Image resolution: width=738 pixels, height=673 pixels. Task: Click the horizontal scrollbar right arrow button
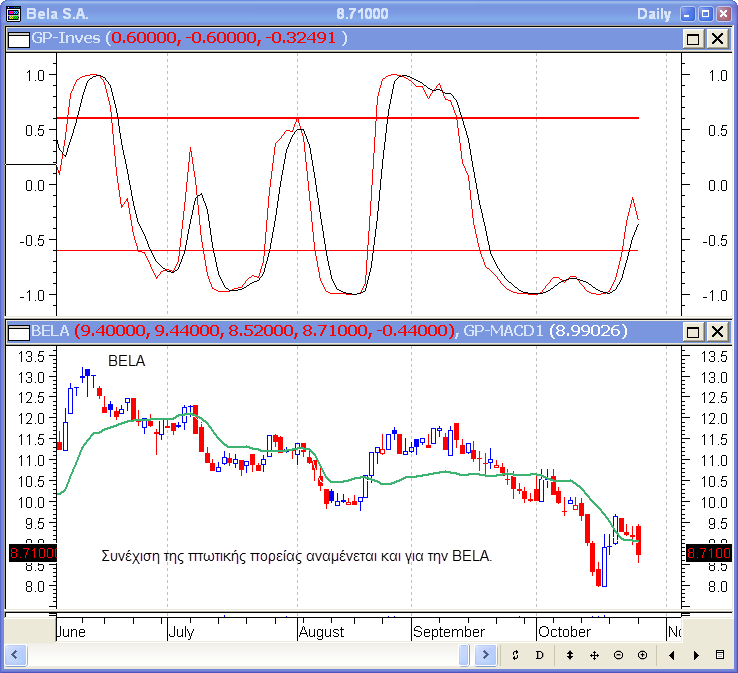pos(485,655)
